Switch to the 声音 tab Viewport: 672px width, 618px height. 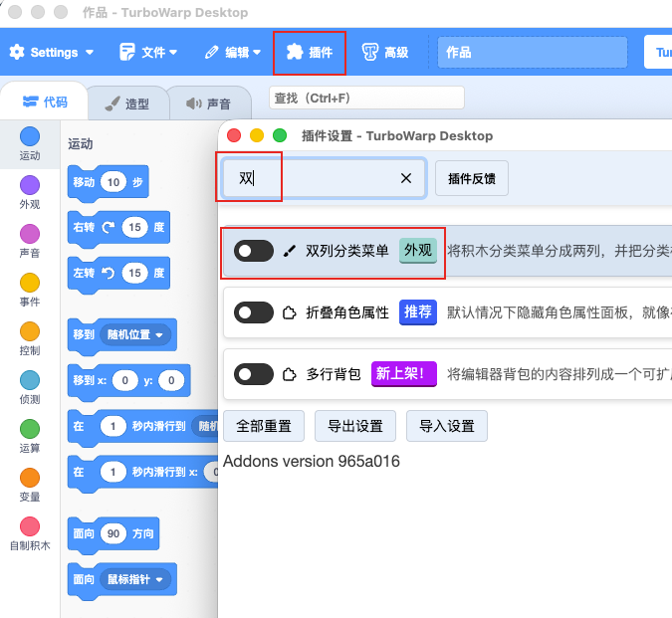tap(209, 103)
